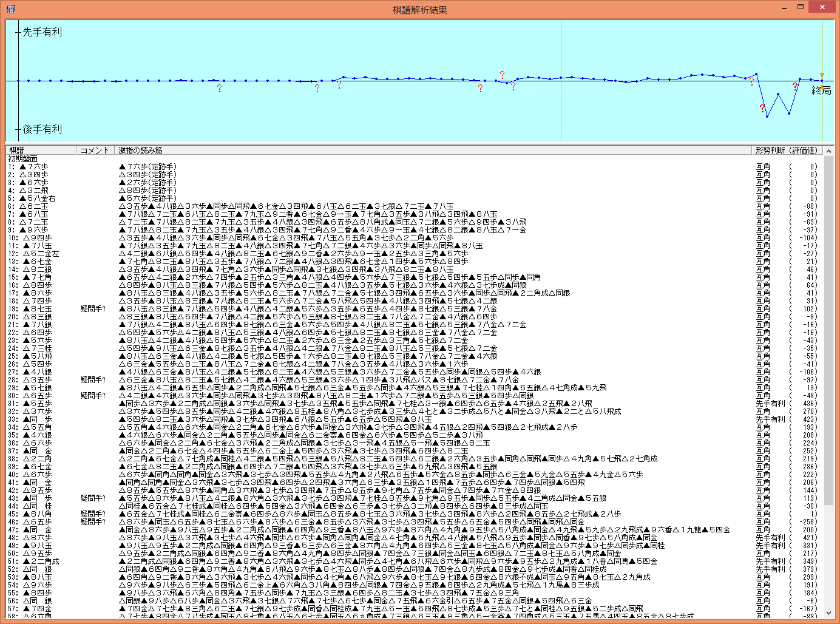Select move 19 ▲８七玉 marked 疑問手
Viewport: 840px width, 624px height.
(x=35, y=308)
